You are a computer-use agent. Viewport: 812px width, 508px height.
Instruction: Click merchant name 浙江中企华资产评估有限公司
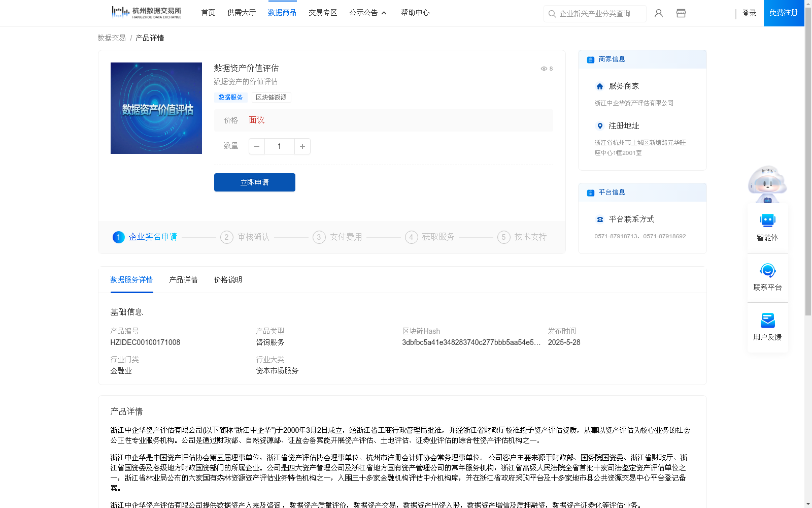coord(634,103)
